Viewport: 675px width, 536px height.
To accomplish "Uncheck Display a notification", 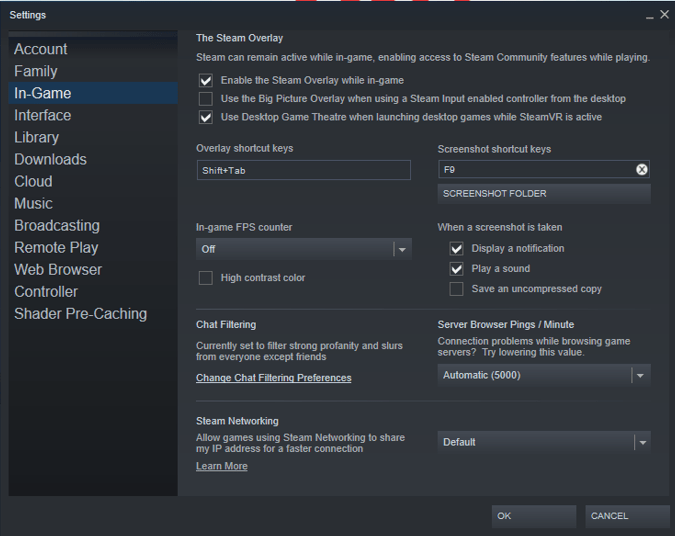I will (x=456, y=248).
